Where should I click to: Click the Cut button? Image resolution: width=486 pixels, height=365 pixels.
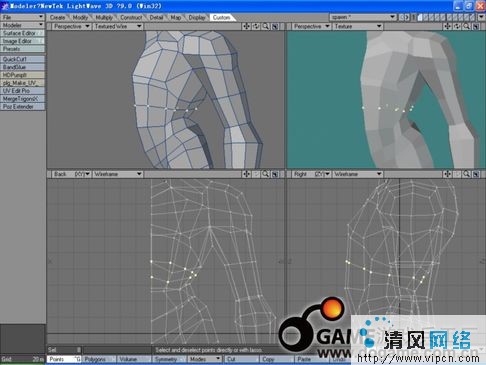pyautogui.click(x=242, y=359)
